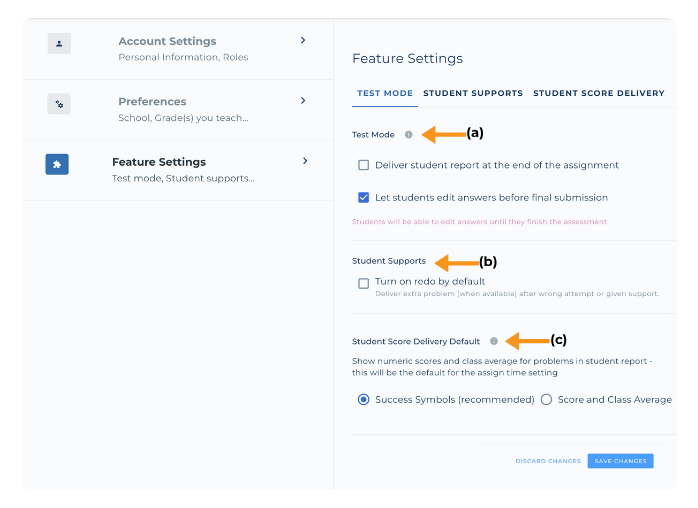The height and width of the screenshot is (508, 698).
Task: Click the Feature Settings puzzle icon
Action: tap(57, 164)
